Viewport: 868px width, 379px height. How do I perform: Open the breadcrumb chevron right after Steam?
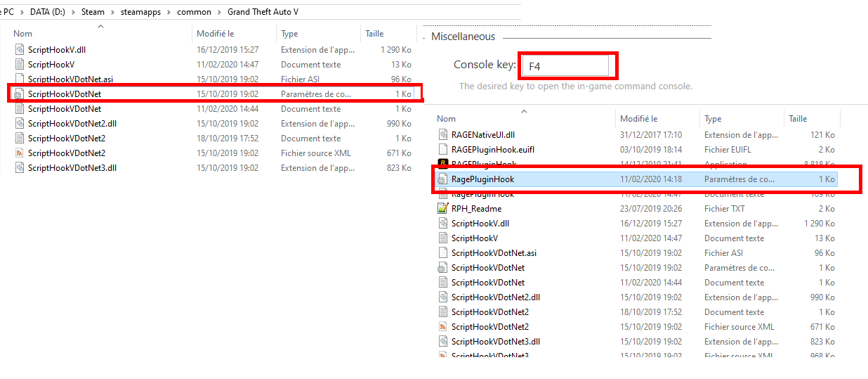point(112,12)
